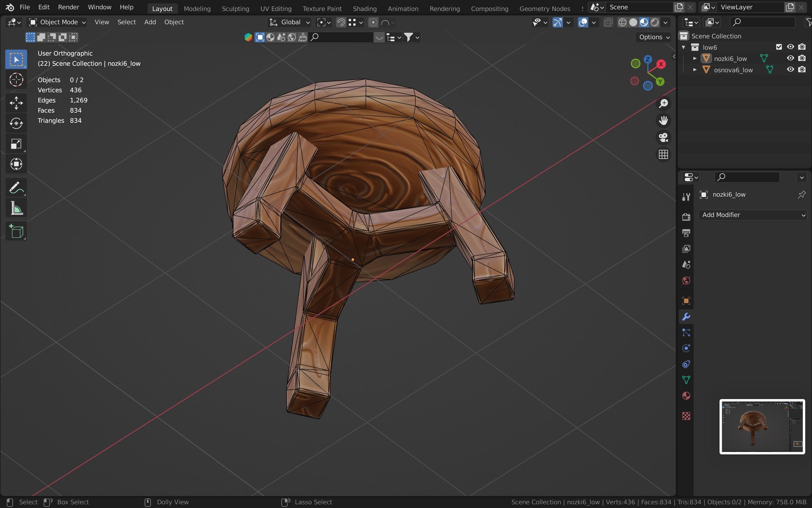This screenshot has height=508, width=812.
Task: Open the Render menu
Action: (69, 7)
